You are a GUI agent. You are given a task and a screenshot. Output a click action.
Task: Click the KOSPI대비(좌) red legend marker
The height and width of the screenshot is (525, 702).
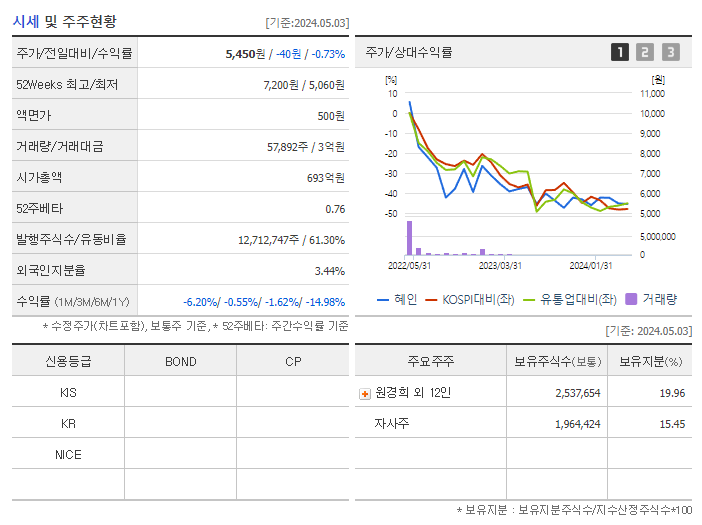431,300
